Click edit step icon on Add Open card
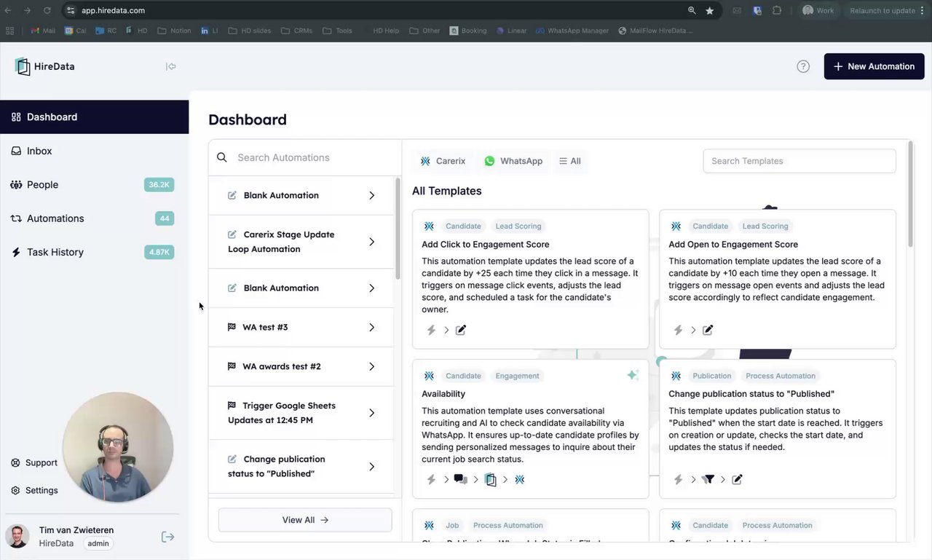 click(708, 330)
